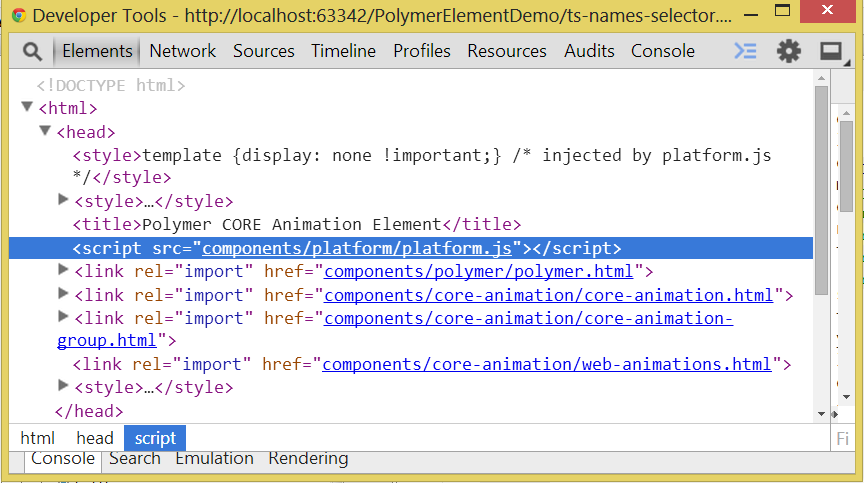Expand the last style node in head

click(x=63, y=385)
